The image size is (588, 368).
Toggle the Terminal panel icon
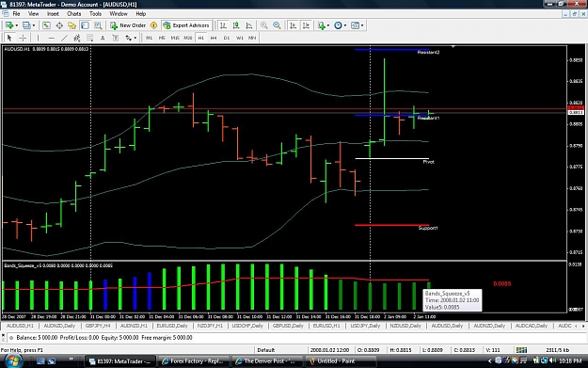point(85,25)
